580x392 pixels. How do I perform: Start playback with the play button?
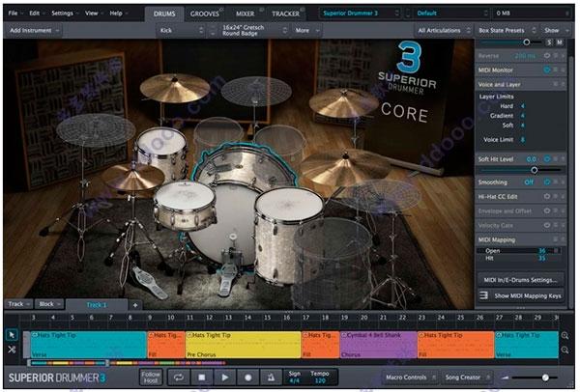[x=224, y=378]
